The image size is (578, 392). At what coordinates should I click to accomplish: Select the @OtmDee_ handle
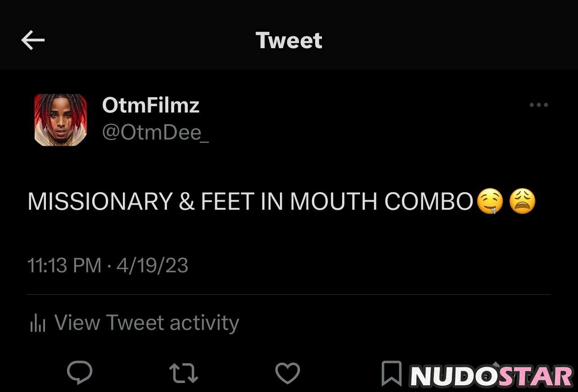coord(155,133)
